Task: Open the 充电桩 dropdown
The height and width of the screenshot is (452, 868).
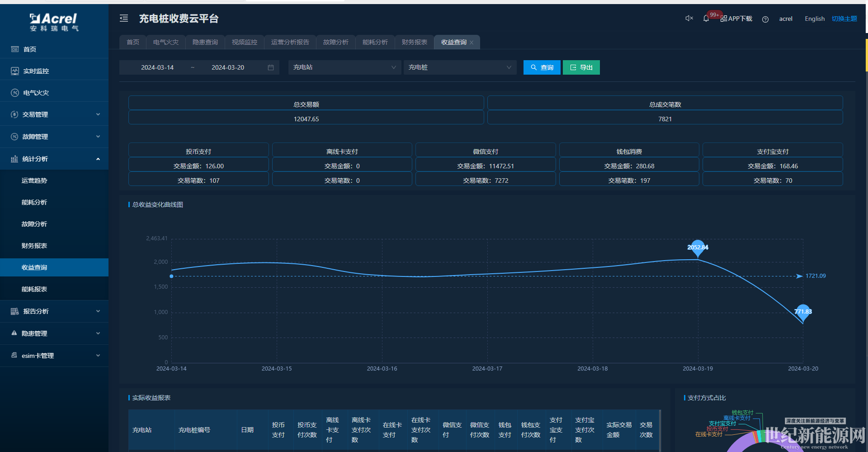Action: 460,67
